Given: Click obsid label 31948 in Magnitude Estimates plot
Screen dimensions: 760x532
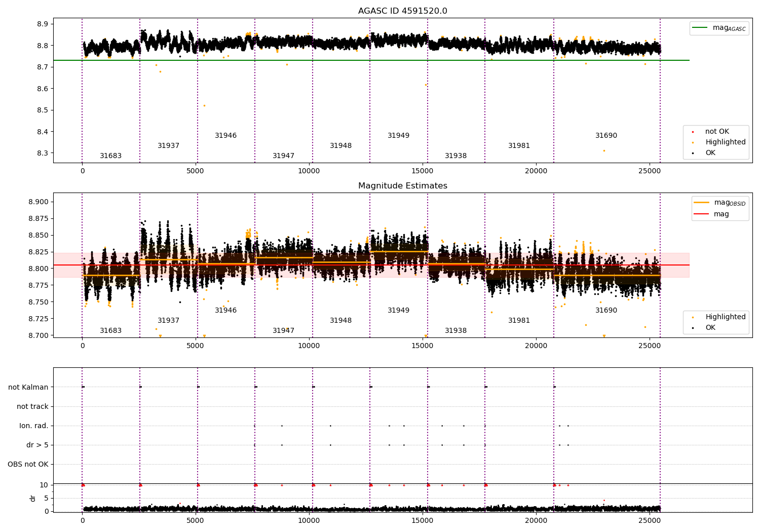Looking at the screenshot, I should (340, 321).
